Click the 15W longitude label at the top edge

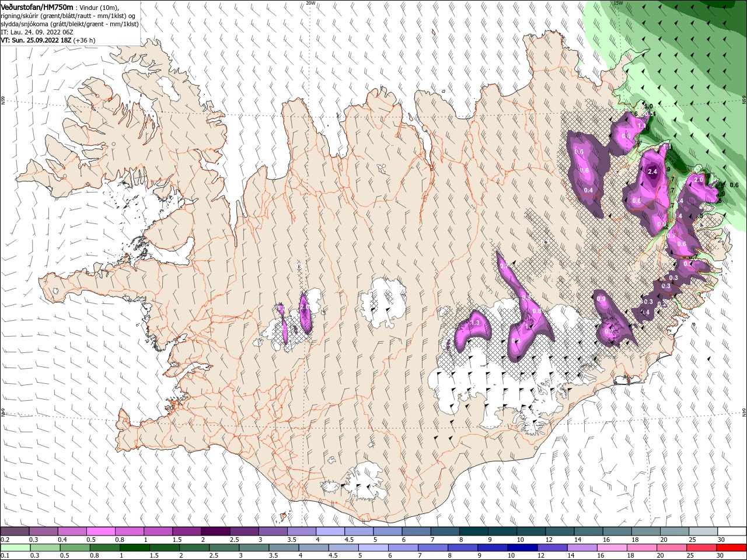pyautogui.click(x=618, y=3)
